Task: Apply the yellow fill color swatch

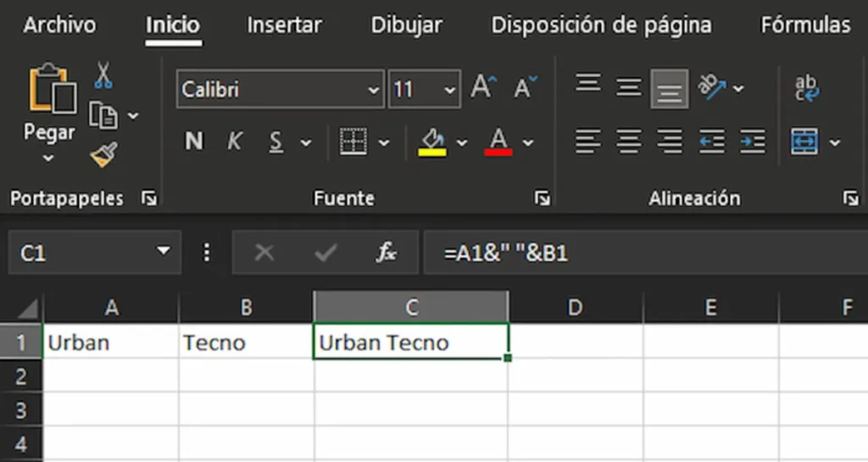Action: coord(432,142)
